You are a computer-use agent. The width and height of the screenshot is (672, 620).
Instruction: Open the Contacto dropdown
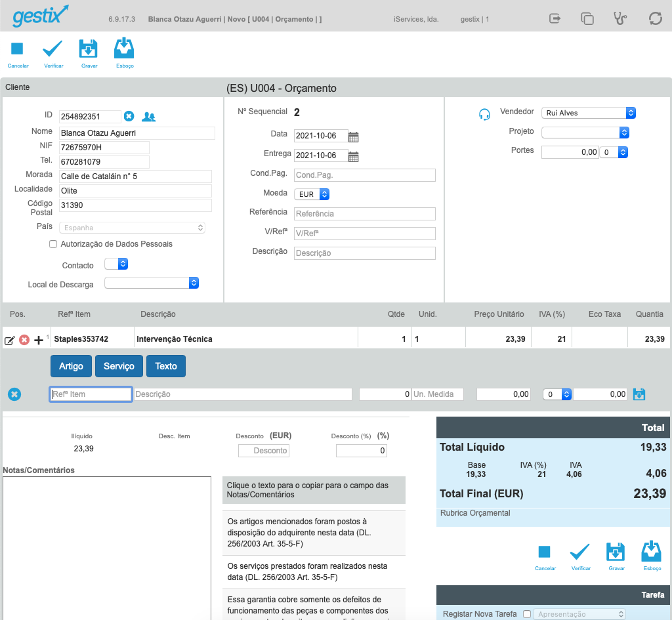coord(116,264)
